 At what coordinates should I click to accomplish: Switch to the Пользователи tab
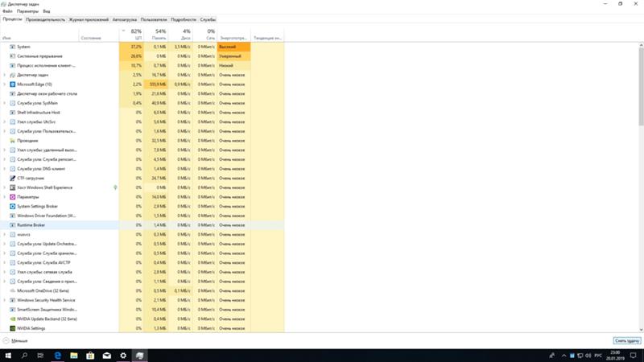[x=154, y=19]
